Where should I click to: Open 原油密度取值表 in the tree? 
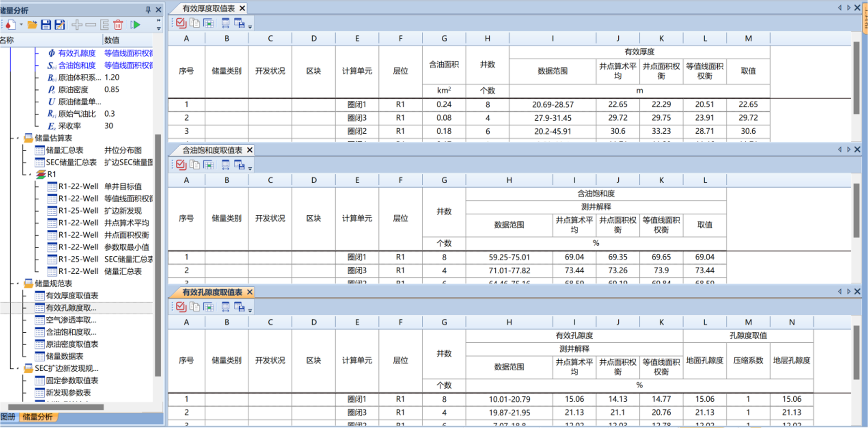(x=71, y=344)
